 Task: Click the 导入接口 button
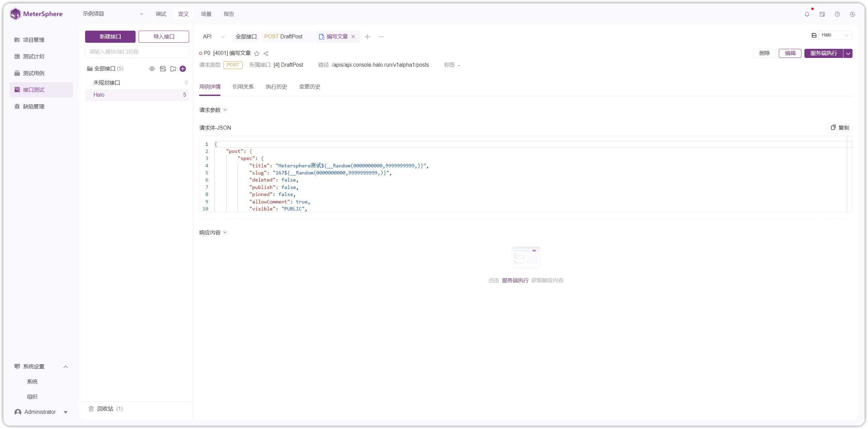pyautogui.click(x=164, y=36)
